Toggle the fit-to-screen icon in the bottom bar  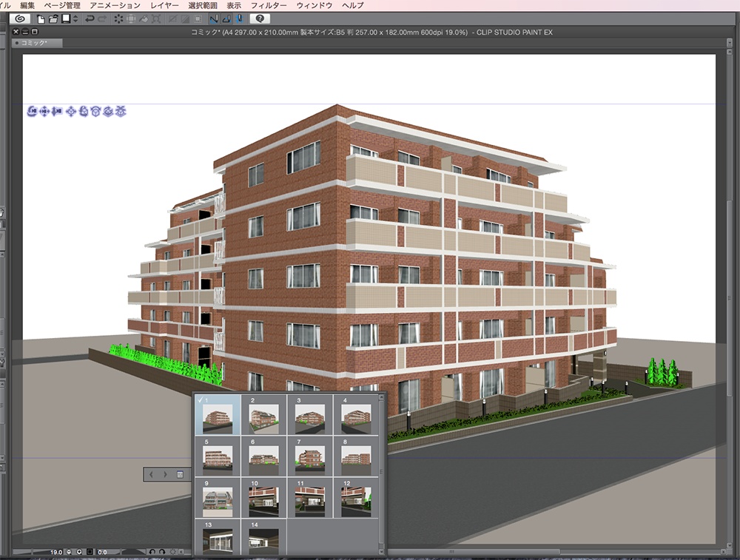[x=90, y=550]
